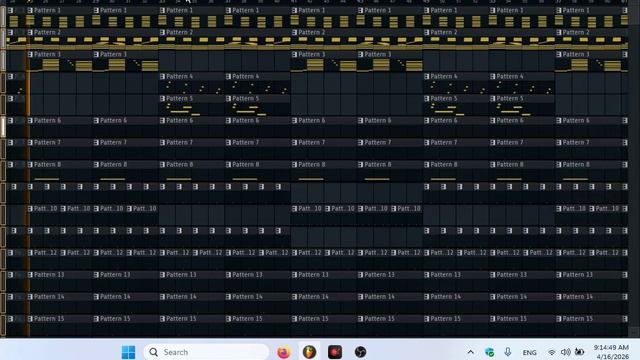Open clip menu icon of rightmost Pattern 4 clip
Image resolution: width=640 pixels, height=360 pixels.
pos(493,76)
